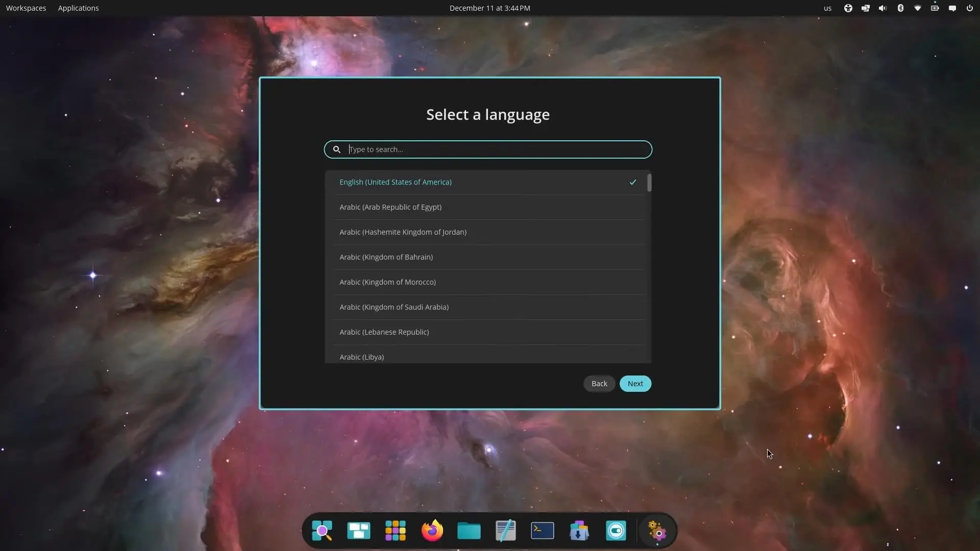The width and height of the screenshot is (980, 551).
Task: Open the App Library grid icon in dock
Action: [x=396, y=531]
